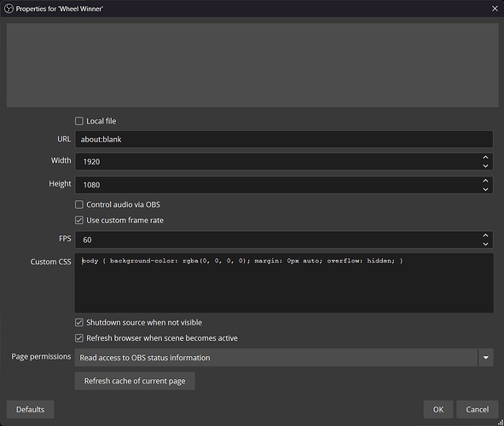Confirm with the OK button

[x=438, y=409]
